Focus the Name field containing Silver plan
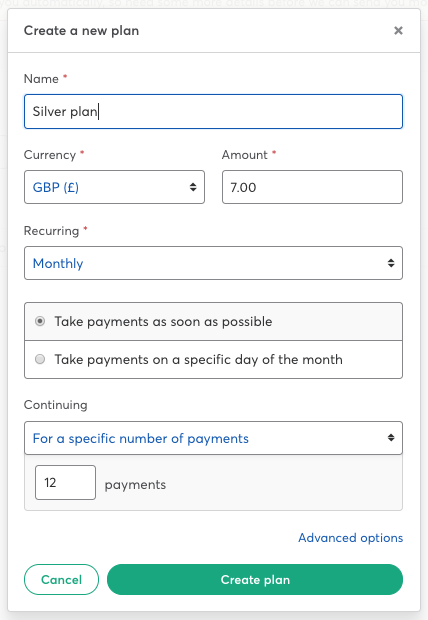 (213, 112)
